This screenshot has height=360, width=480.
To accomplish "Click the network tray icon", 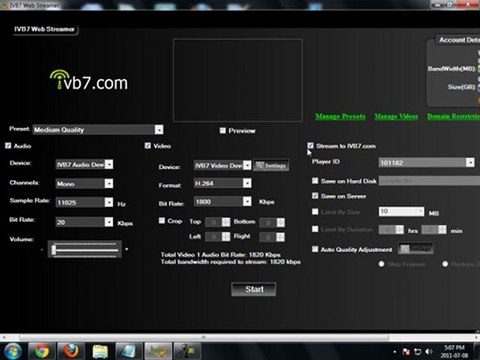I will tap(418, 351).
